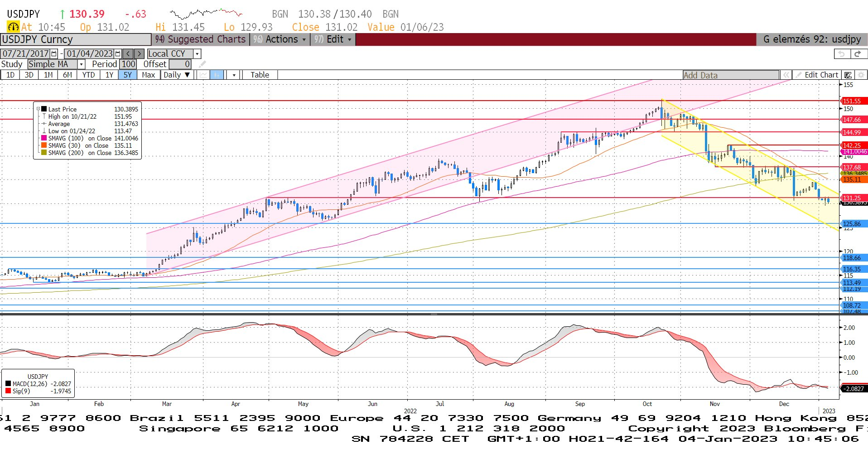Click the 125.86 blue support label

point(854,224)
